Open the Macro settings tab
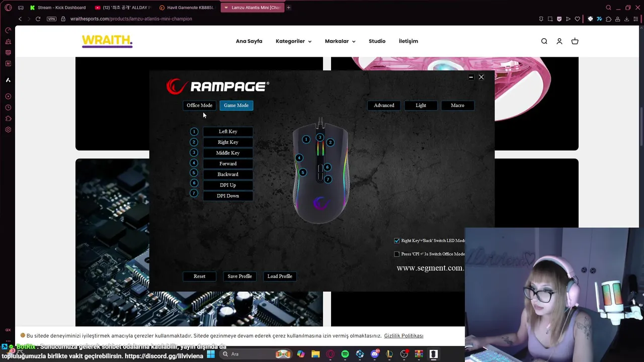Screen dimensions: 644x362 pos(457,105)
